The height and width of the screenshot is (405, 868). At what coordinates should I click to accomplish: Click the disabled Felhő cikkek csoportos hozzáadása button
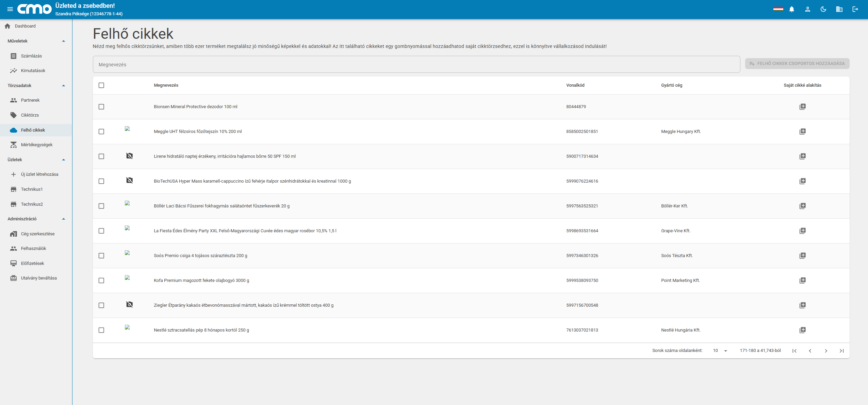click(x=797, y=64)
